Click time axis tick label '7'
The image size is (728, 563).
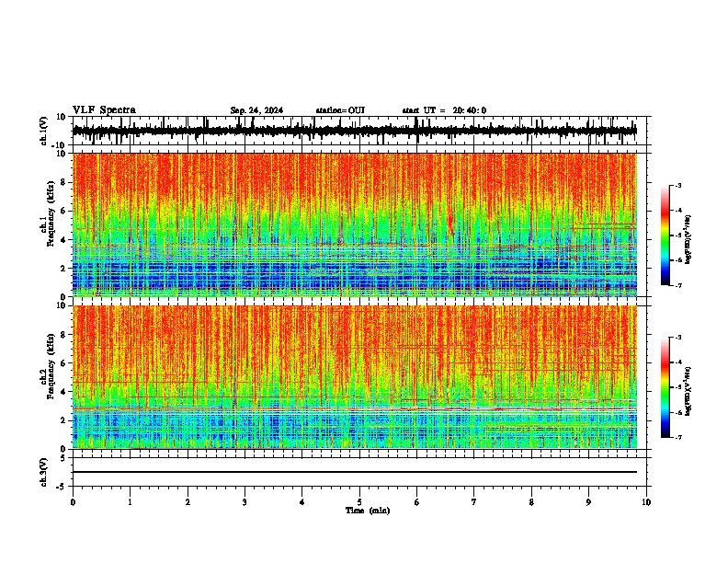[474, 502]
